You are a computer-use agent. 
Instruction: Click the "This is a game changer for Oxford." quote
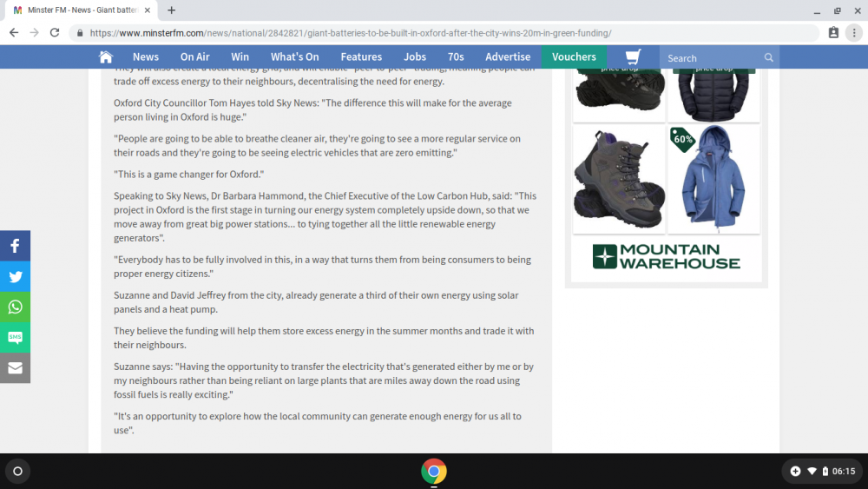pyautogui.click(x=188, y=174)
